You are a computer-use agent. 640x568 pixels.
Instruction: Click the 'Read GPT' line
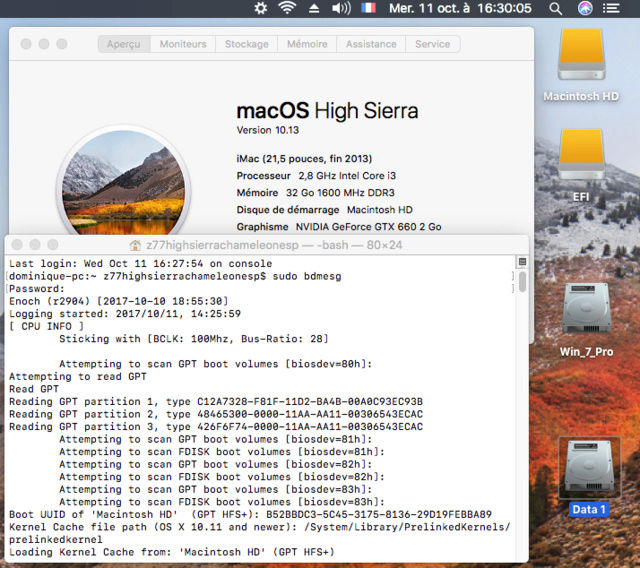34,389
